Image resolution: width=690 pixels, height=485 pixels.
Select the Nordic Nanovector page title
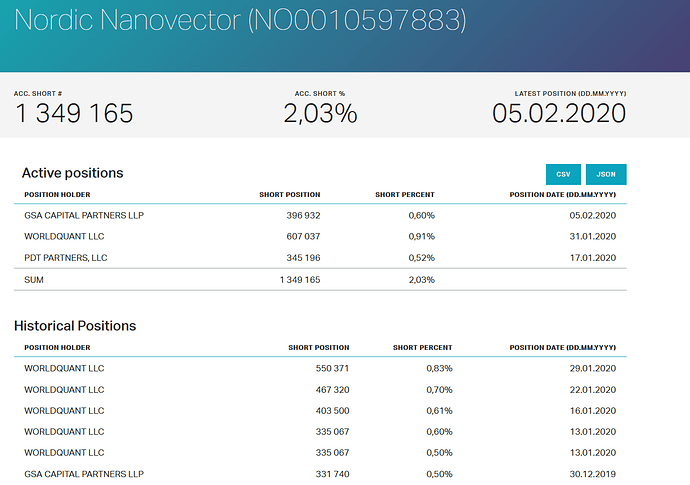[x=240, y=20]
